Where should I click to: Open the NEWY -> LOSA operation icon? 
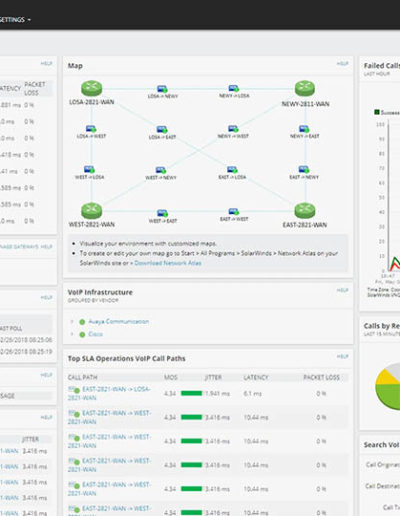point(234,88)
